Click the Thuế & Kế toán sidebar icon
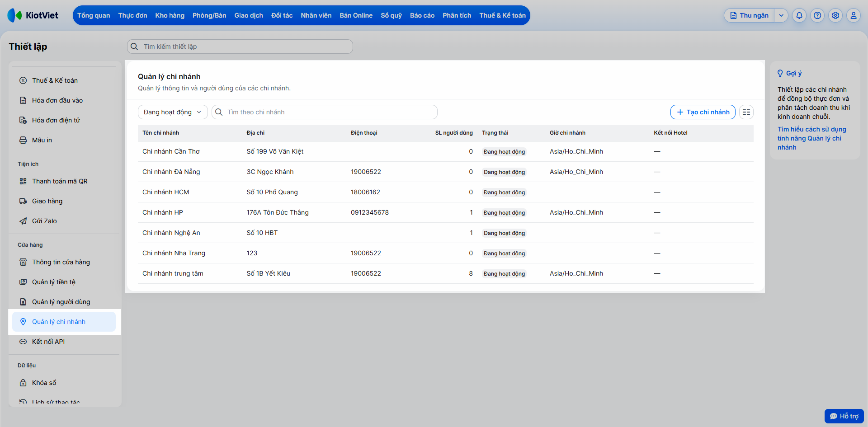The height and width of the screenshot is (427, 868). [23, 80]
